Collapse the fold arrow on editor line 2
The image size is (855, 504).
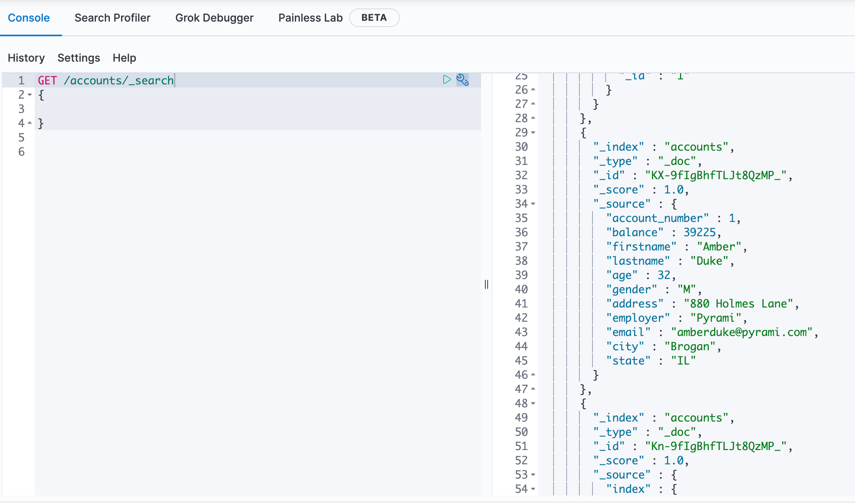click(30, 95)
